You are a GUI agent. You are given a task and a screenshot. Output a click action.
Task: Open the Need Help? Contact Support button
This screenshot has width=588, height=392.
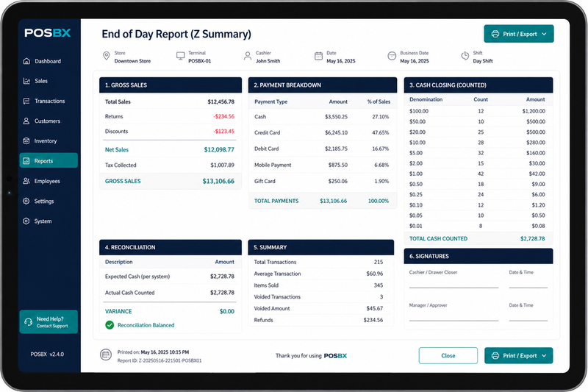coord(49,322)
